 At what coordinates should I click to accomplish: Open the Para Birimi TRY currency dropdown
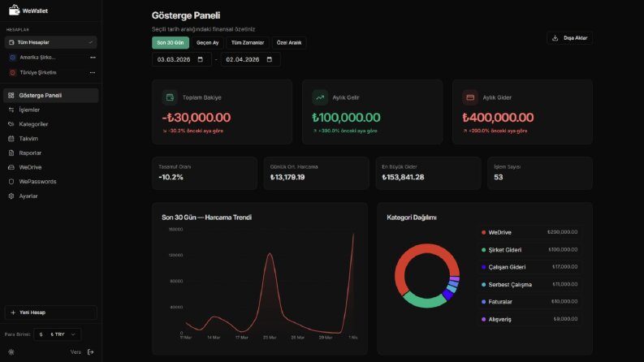point(57,334)
